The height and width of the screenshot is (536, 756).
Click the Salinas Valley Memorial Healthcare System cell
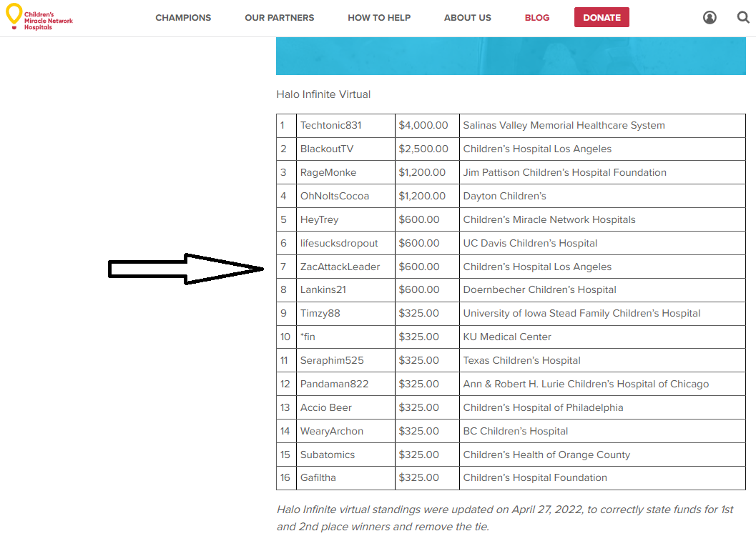click(x=602, y=126)
